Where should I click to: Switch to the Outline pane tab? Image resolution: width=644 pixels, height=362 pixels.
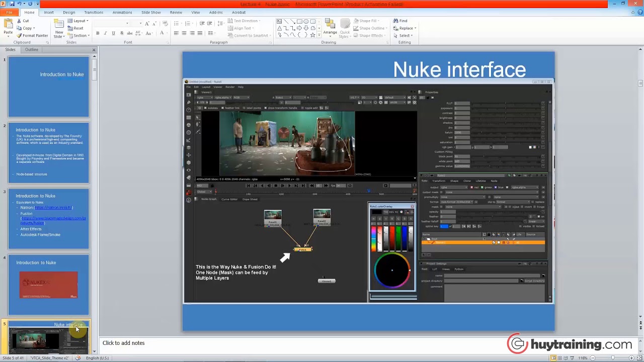32,50
